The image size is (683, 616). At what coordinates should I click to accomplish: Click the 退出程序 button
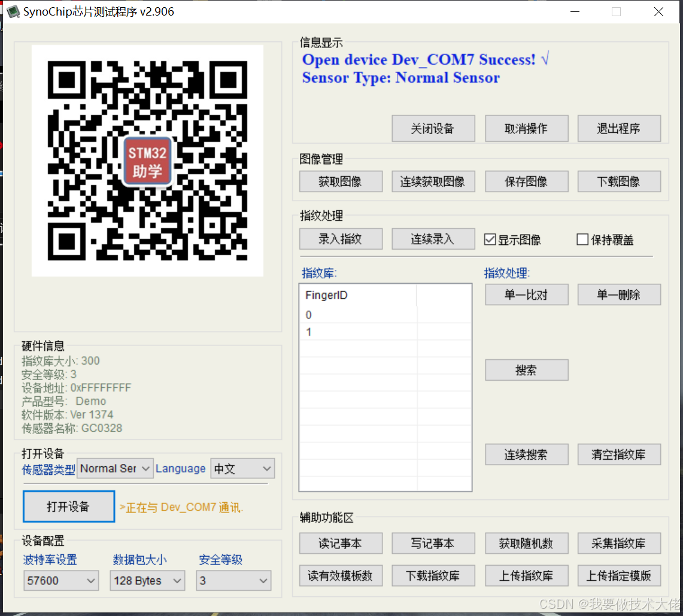[619, 129]
